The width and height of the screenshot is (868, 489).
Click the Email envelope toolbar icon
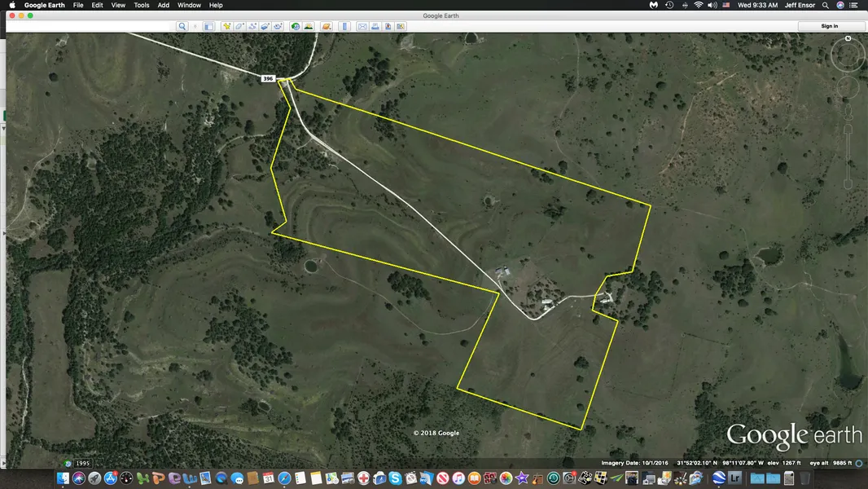362,26
